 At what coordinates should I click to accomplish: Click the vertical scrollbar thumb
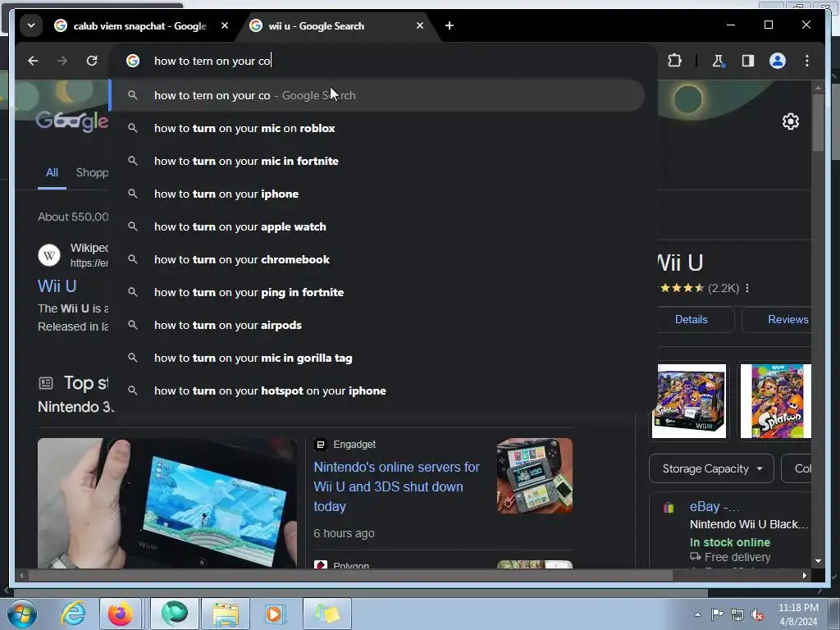(x=818, y=122)
